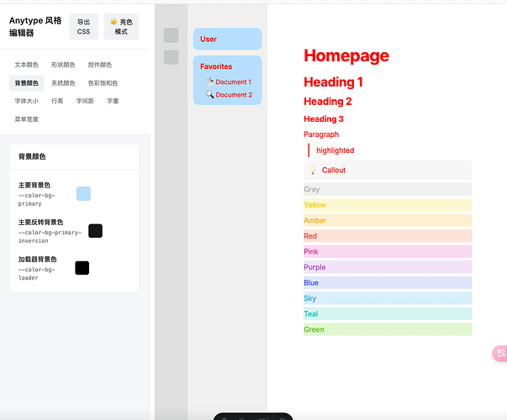
Task: Click the Heading 3 text
Action: tap(324, 119)
